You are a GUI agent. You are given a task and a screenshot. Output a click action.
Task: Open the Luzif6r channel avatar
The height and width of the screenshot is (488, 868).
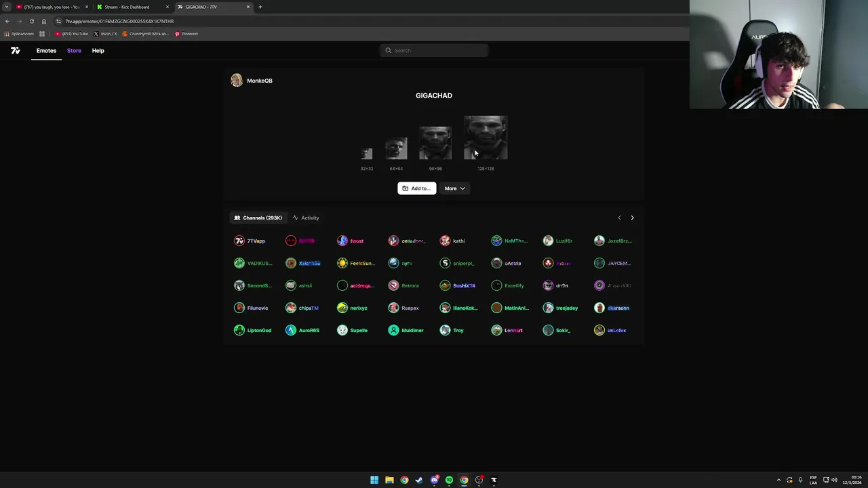click(x=548, y=241)
